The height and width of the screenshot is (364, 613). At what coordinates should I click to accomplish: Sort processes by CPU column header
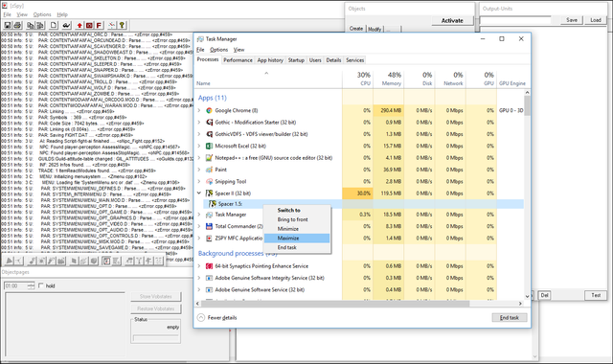tap(358, 79)
